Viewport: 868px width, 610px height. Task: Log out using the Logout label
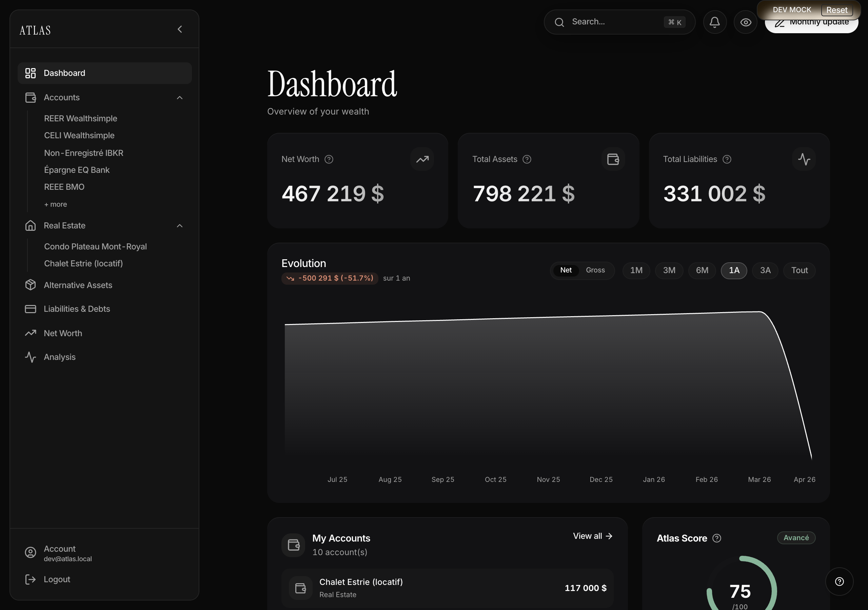point(57,579)
